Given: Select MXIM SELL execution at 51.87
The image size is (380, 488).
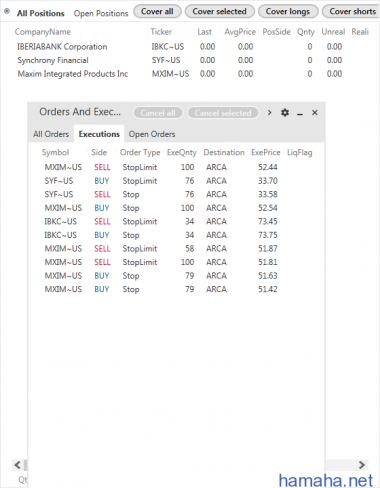Looking at the screenshot, I should coord(177,249).
